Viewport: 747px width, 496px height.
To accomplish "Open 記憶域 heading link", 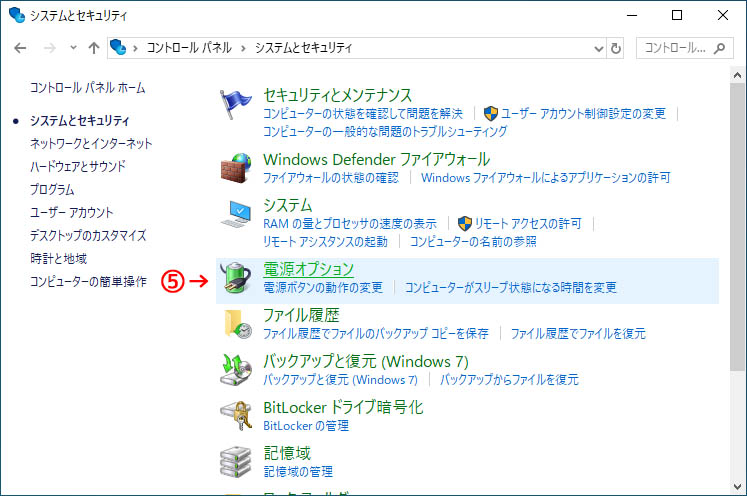I will point(287,453).
